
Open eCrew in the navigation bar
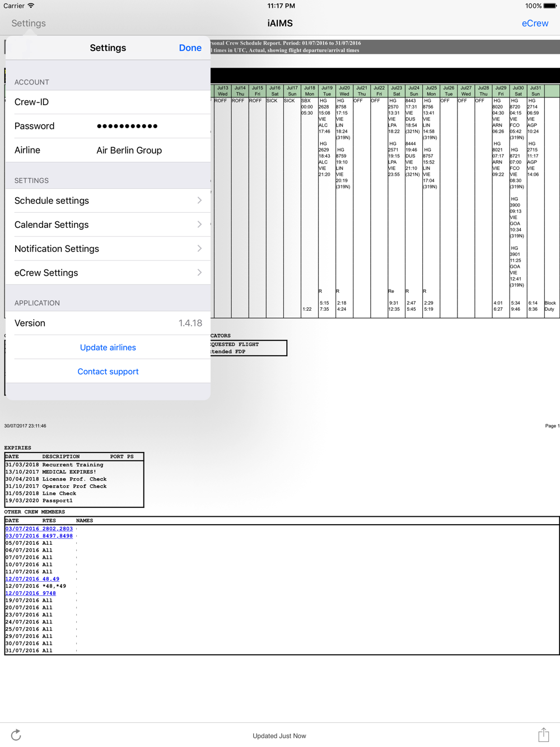coord(535,24)
